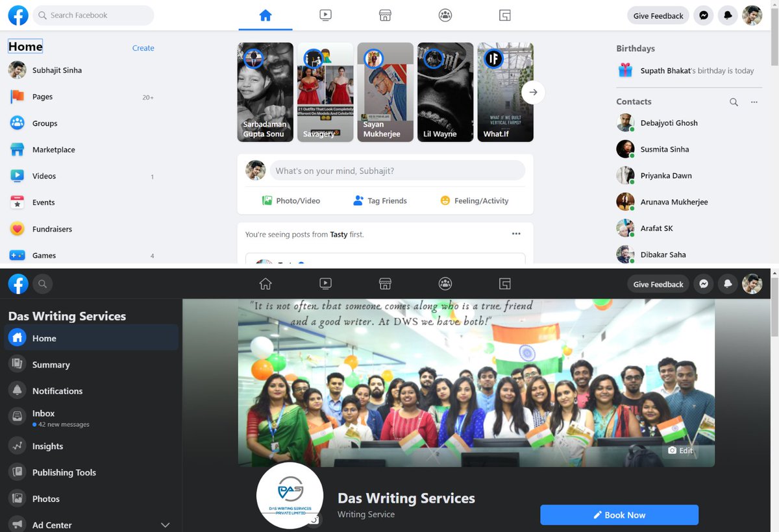Screen dimensions: 779x532
Task: Open chat with Susmita Sinha
Action: [x=690, y=149]
